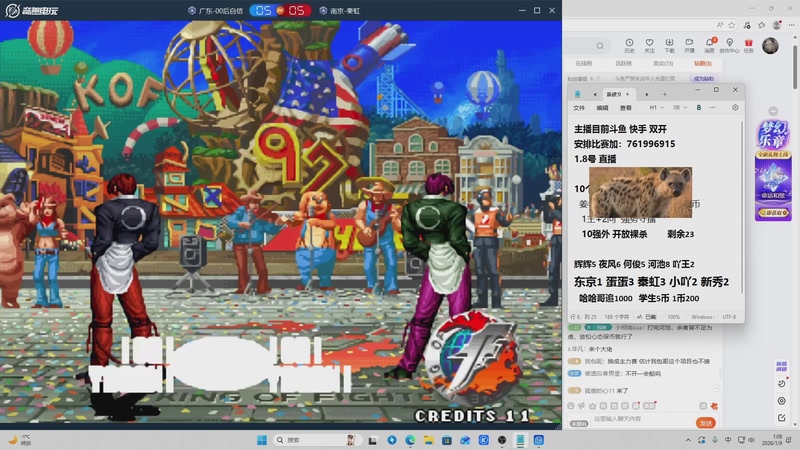Click the browser favorites star icon
800x450 pixels.
(732, 24)
